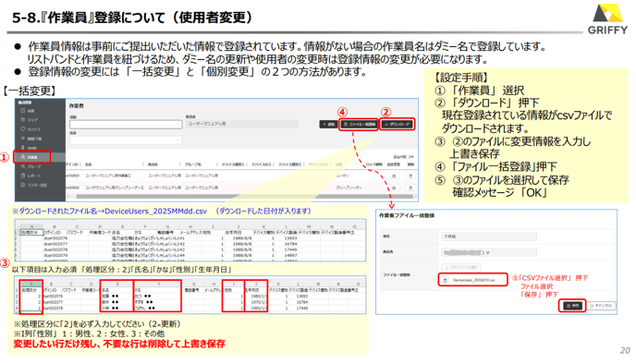The image size is (636, 364).
Task: Open マスター設定 in the left sidebar
Action: point(34,185)
